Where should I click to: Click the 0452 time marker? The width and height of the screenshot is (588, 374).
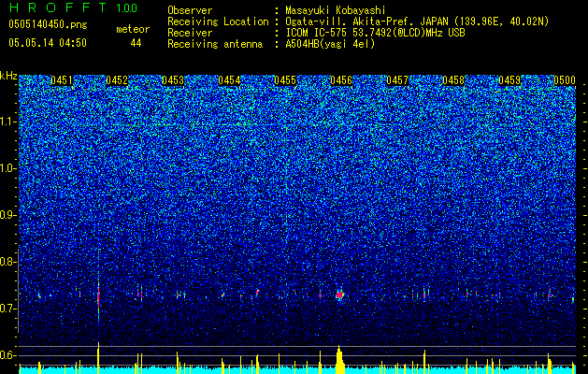pyautogui.click(x=117, y=80)
